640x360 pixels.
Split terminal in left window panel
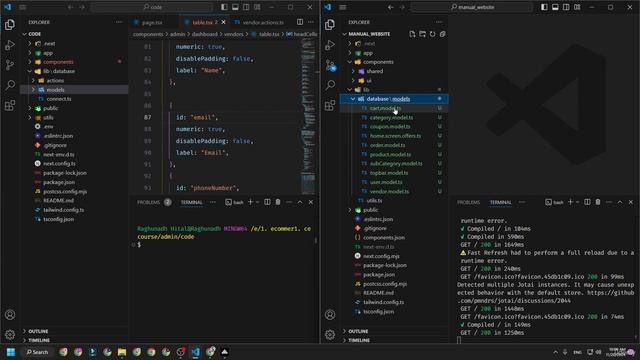tap(267, 202)
